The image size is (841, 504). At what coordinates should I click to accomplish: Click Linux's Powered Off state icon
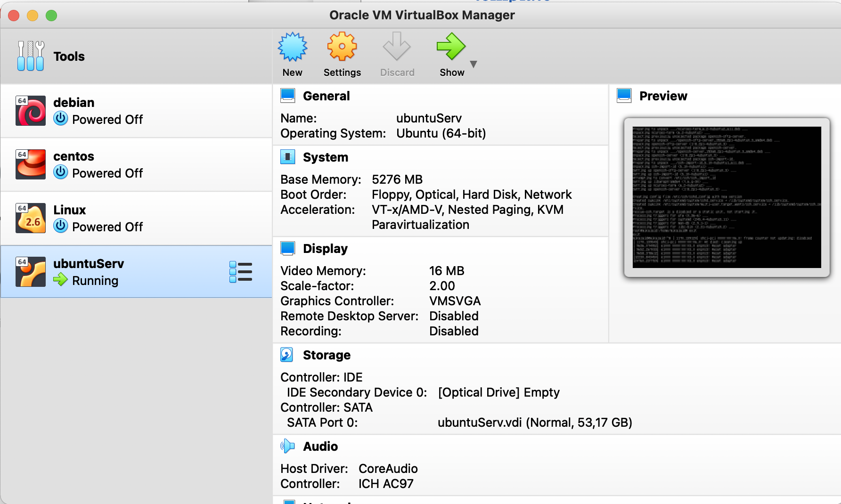point(60,226)
